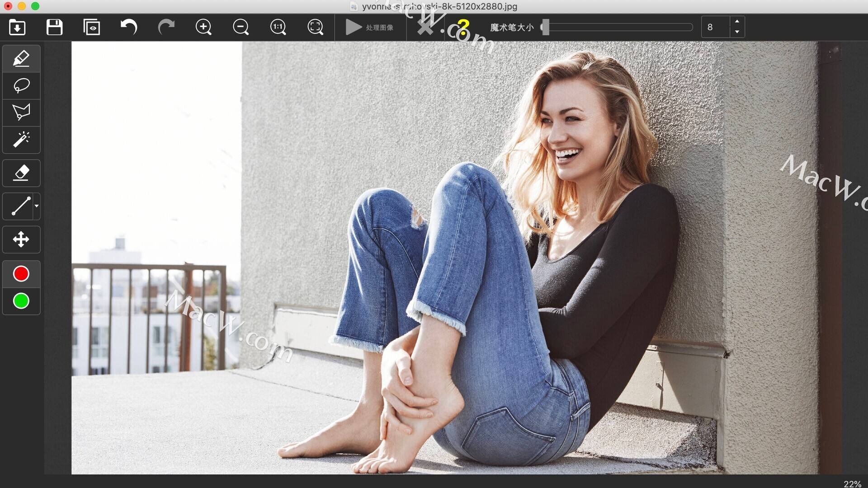This screenshot has width=868, height=488.
Task: Fit the image to the window
Action: [x=316, y=27]
